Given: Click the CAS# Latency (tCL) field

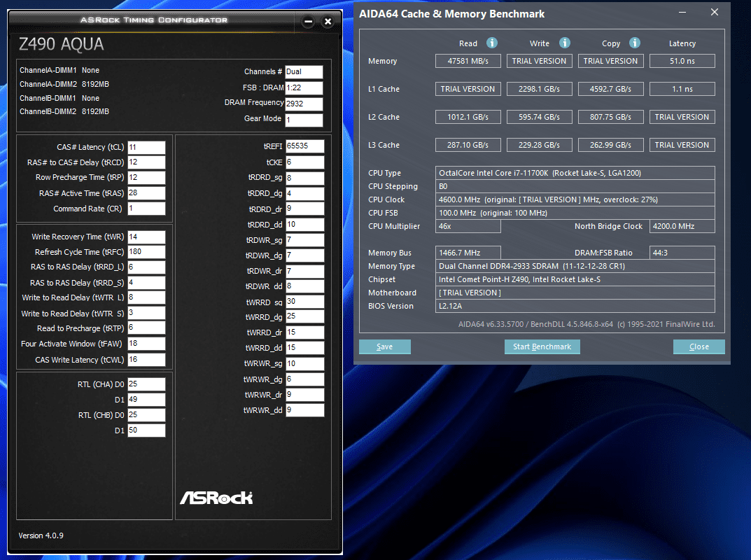Looking at the screenshot, I should click(x=146, y=148).
